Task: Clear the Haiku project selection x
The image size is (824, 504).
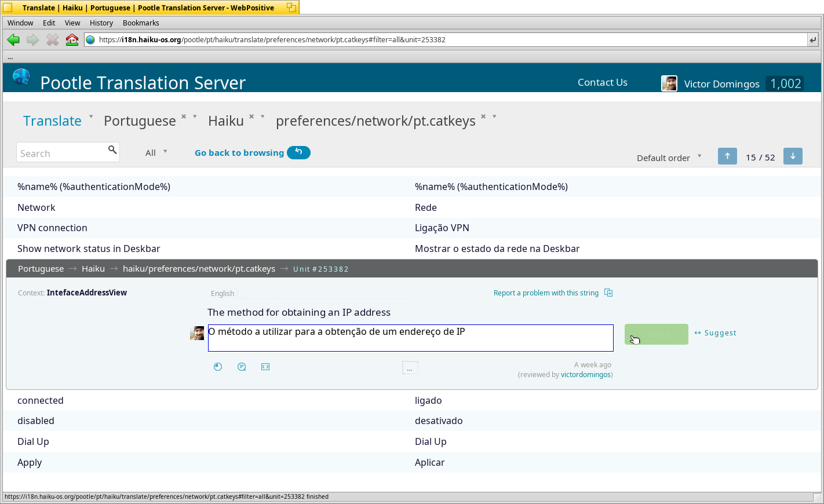Action: (251, 116)
